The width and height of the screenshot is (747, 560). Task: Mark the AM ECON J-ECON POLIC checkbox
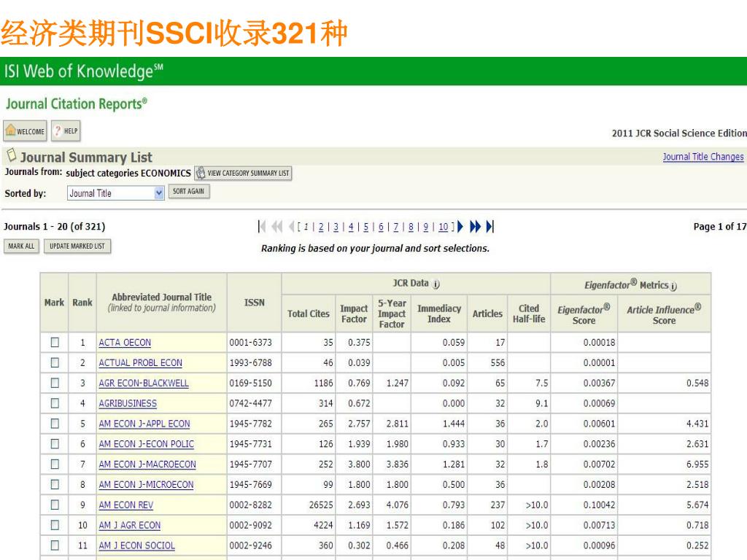pos(55,444)
